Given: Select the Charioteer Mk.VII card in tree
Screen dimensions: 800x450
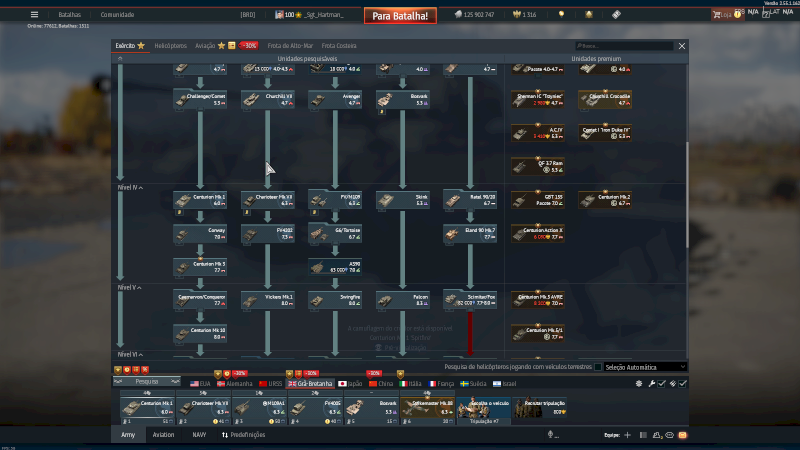Looking at the screenshot, I should click(x=267, y=199).
